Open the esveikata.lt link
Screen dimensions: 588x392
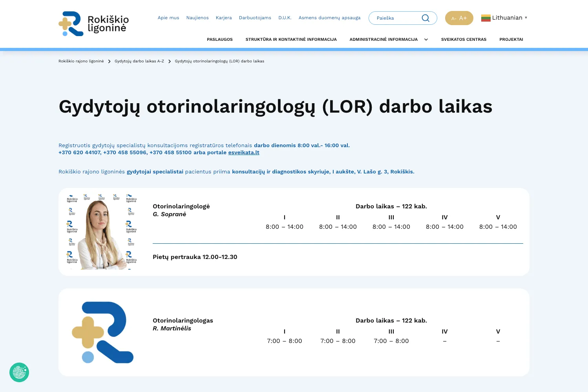tap(243, 152)
